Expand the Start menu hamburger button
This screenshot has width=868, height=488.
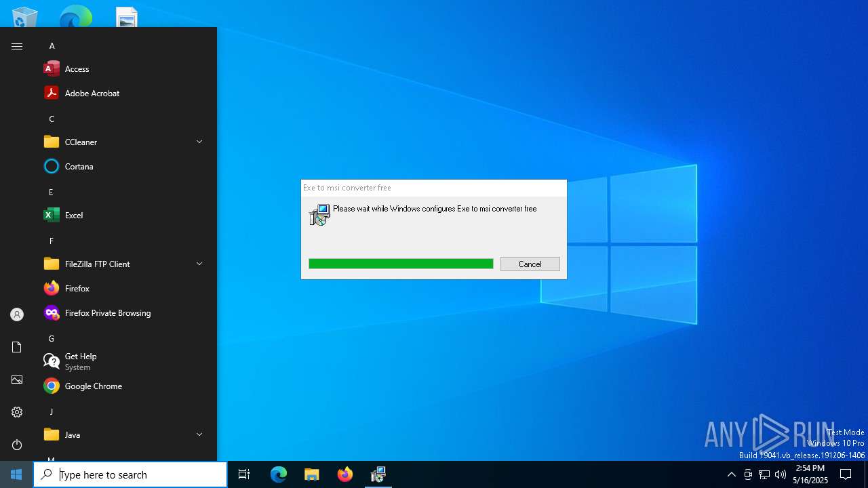(17, 46)
